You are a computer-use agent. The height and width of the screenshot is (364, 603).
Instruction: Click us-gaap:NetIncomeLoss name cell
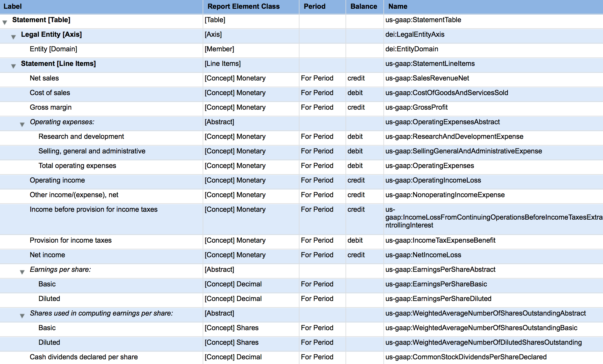coord(423,255)
